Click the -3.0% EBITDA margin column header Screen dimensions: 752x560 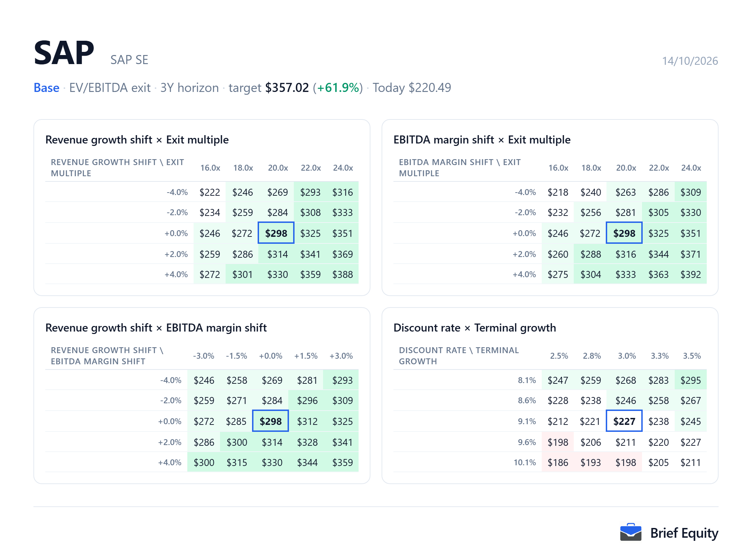[204, 356]
